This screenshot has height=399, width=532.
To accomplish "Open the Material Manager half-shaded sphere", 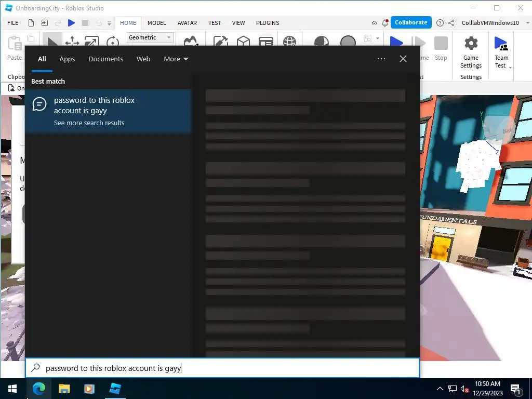I will (x=321, y=41).
